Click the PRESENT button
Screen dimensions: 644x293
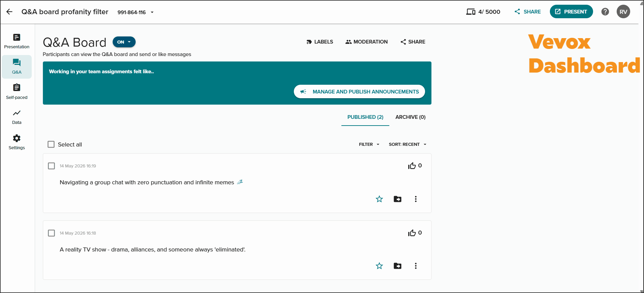click(x=571, y=12)
